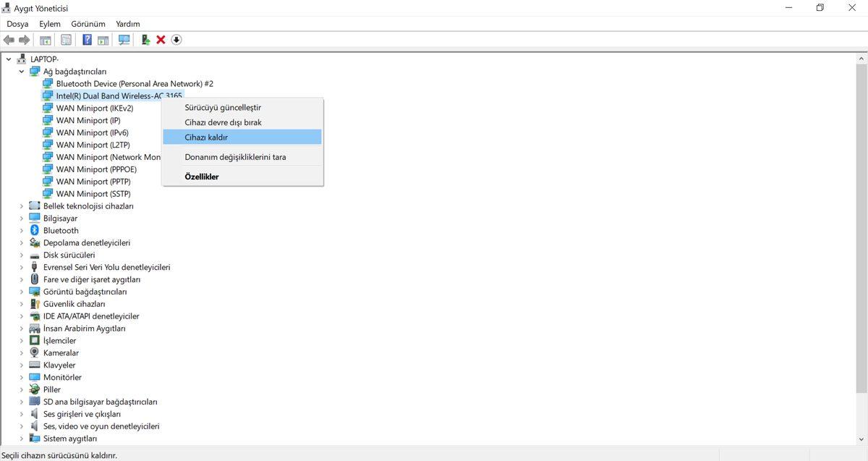Click the blue question mark Help icon
868x461 pixels.
tap(87, 40)
